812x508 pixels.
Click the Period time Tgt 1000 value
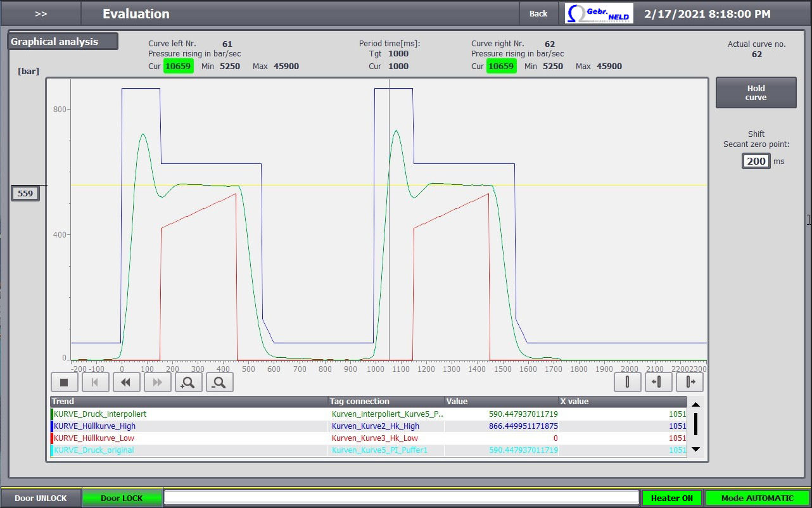point(398,54)
